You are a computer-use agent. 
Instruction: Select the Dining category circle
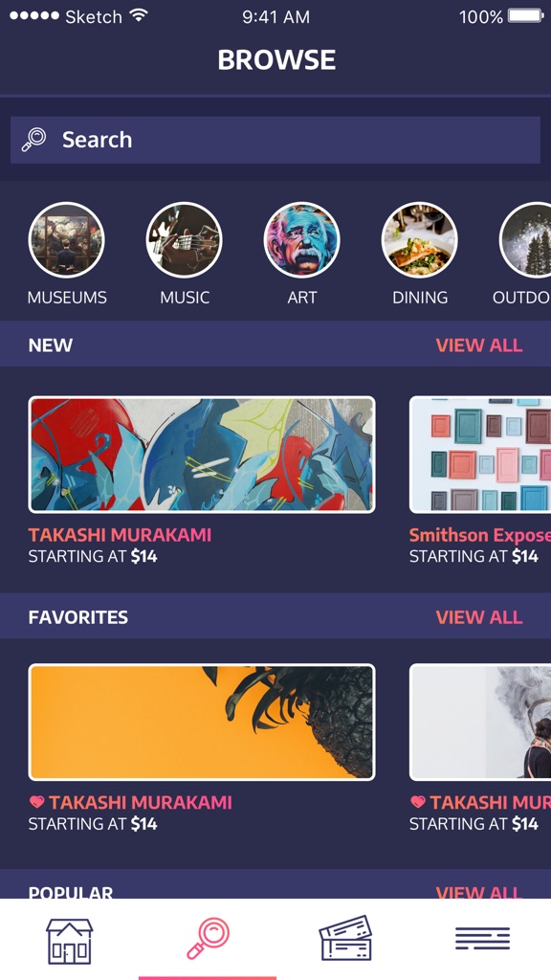tap(420, 240)
